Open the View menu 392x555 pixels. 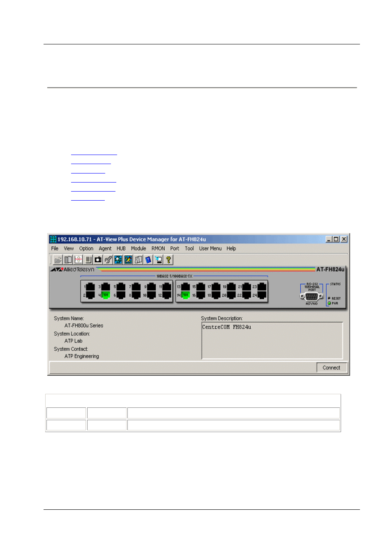(69, 249)
